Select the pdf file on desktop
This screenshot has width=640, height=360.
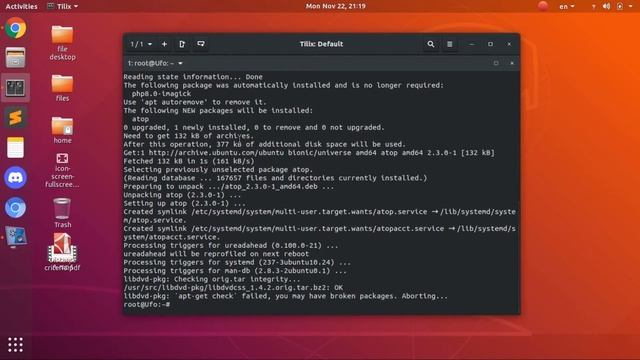(62, 252)
